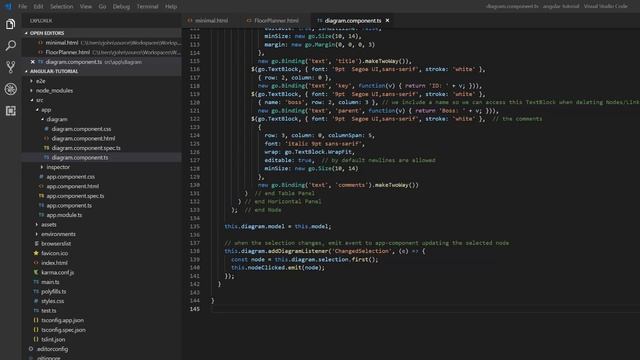Open karma.conf.js file
The width and height of the screenshot is (640, 360).
click(x=58, y=272)
